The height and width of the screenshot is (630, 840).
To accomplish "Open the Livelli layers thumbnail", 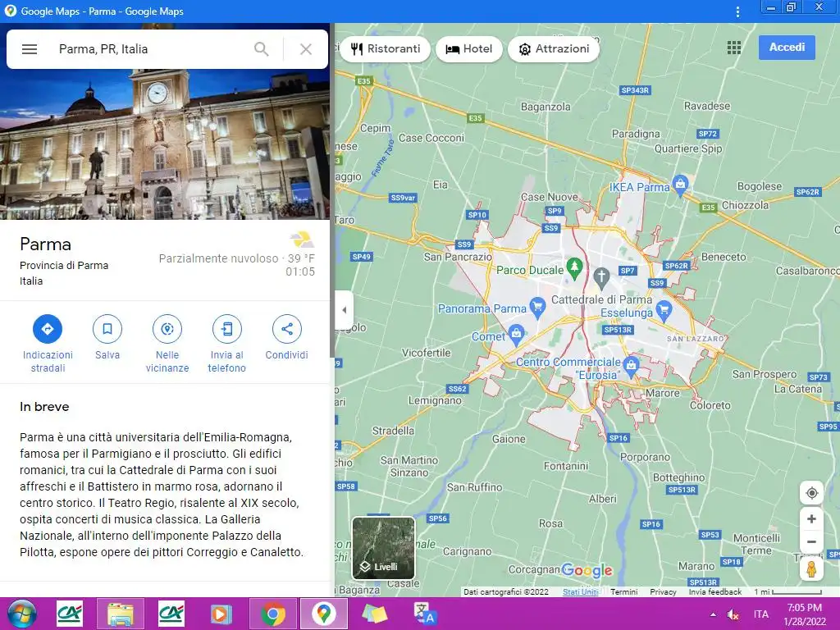I will (x=383, y=548).
